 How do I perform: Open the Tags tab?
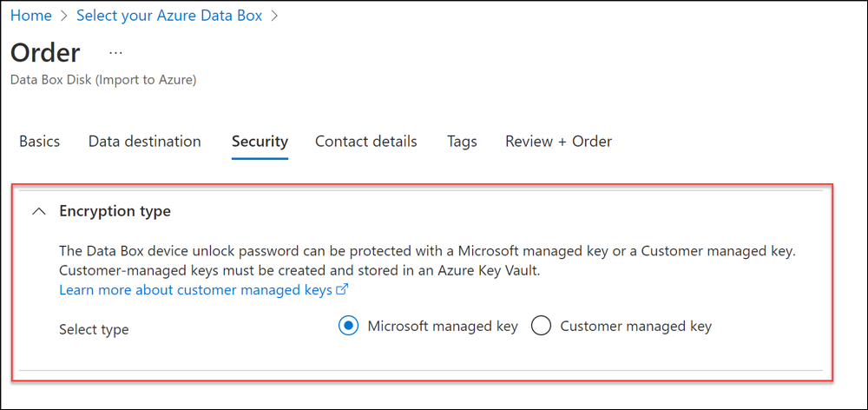462,142
